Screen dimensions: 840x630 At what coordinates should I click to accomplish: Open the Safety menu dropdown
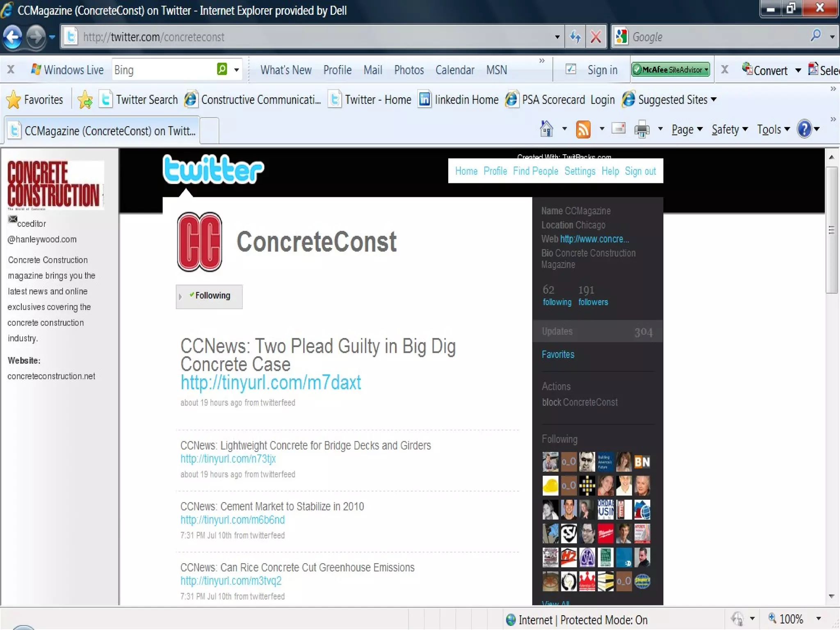coord(729,130)
